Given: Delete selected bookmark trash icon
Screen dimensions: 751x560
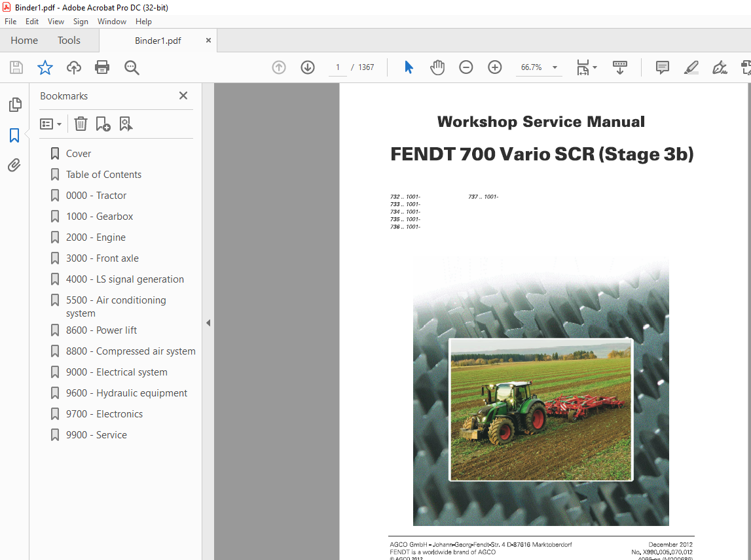Looking at the screenshot, I should pyautogui.click(x=81, y=124).
